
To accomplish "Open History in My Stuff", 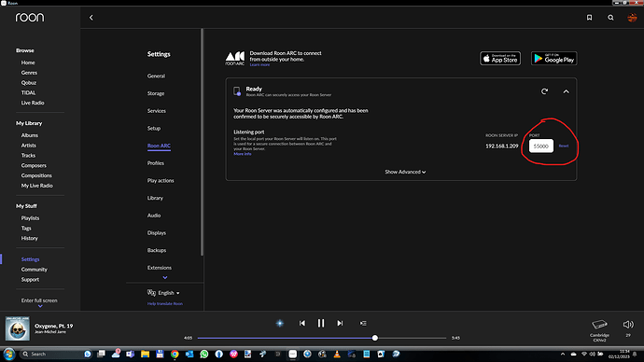I will click(30, 239).
